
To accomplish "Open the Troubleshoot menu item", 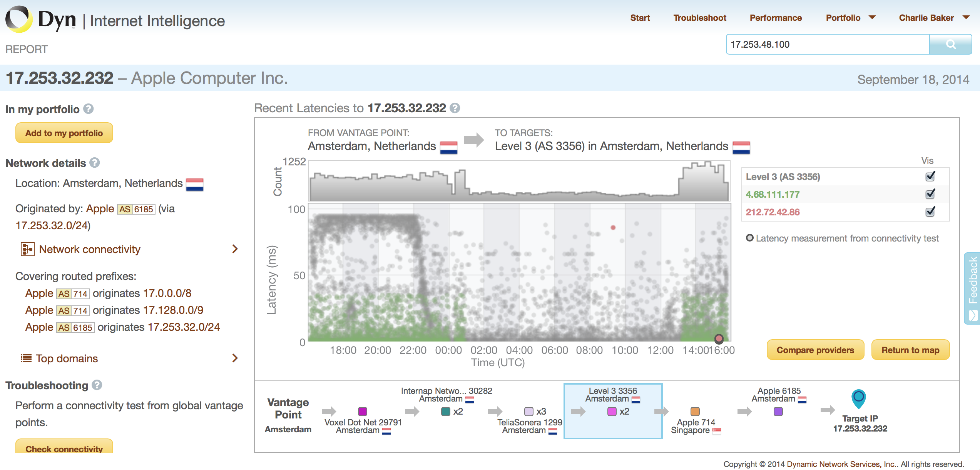I will (x=700, y=18).
